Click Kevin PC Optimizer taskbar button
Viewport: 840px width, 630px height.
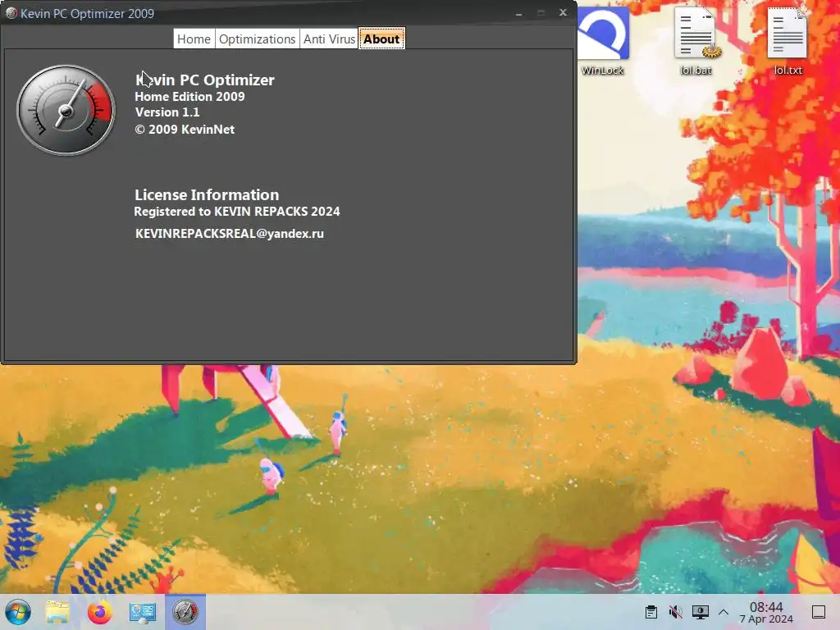tap(185, 612)
